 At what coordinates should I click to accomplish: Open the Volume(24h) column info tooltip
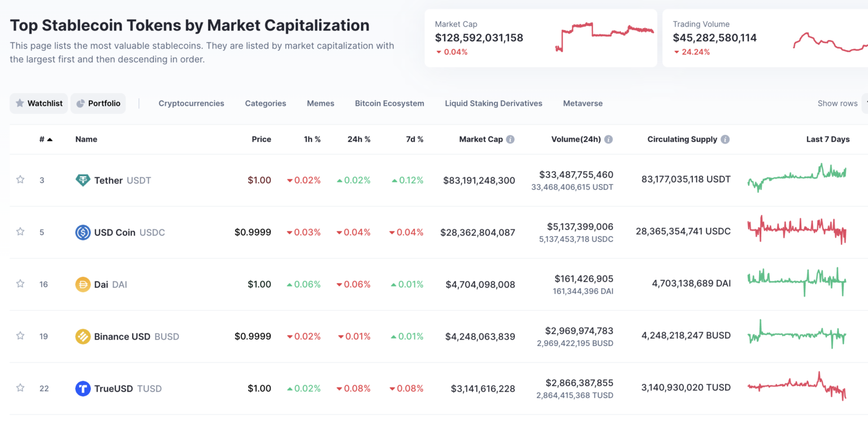tap(609, 139)
